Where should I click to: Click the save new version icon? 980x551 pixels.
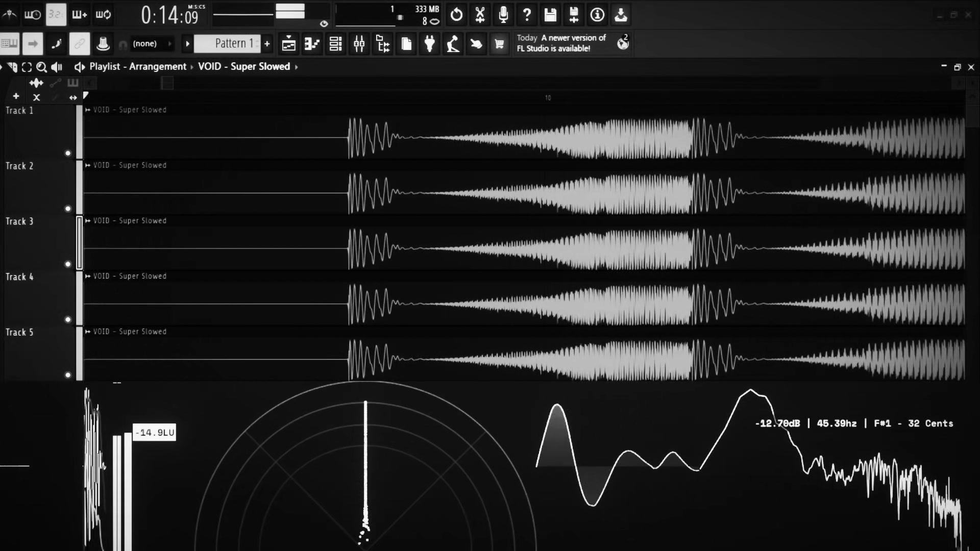click(x=574, y=15)
